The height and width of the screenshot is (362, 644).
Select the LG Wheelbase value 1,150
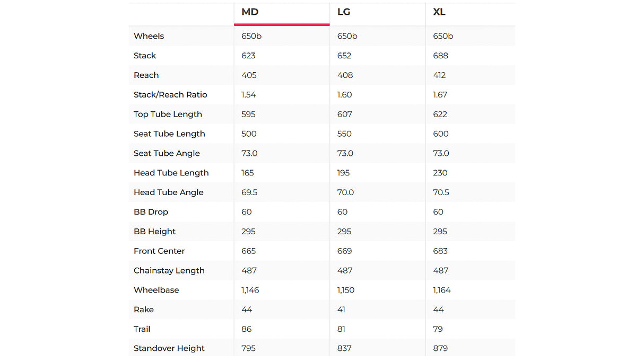tap(346, 290)
